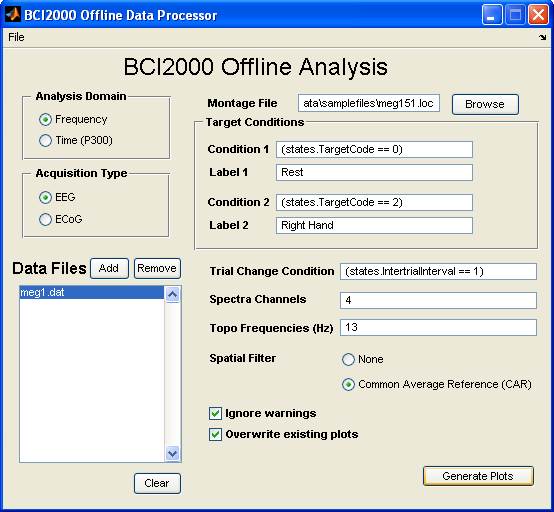The height and width of the screenshot is (512, 554).
Task: Remove the selected data file
Action: click(157, 269)
